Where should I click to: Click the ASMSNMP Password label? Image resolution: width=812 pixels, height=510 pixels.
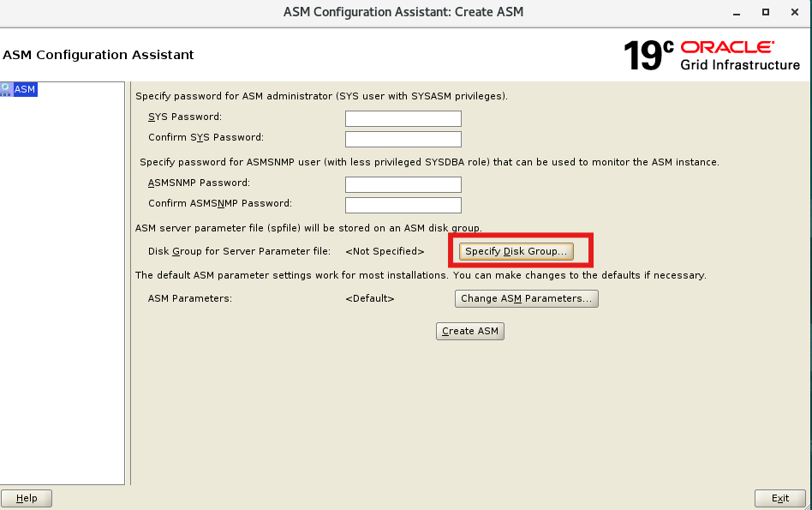[x=199, y=183]
